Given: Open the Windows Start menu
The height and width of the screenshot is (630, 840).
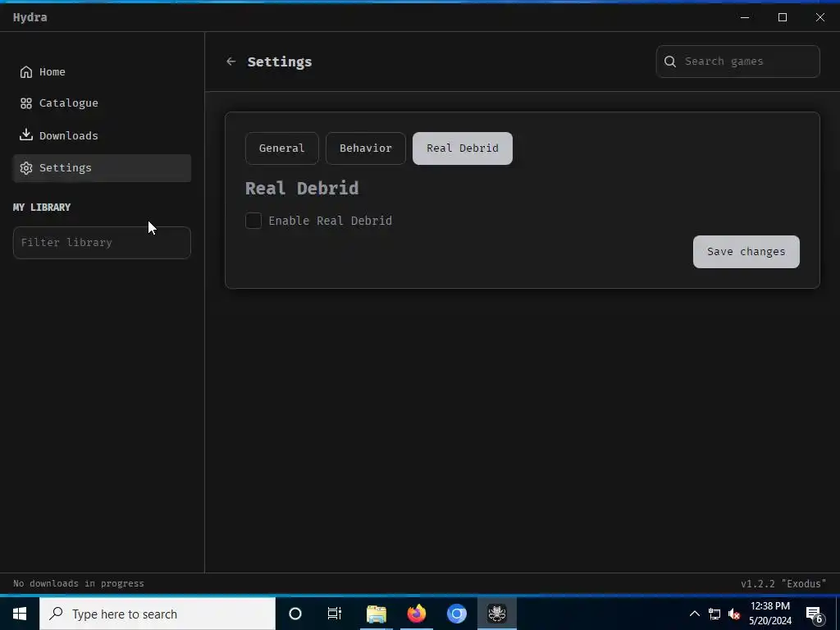Looking at the screenshot, I should [20, 614].
